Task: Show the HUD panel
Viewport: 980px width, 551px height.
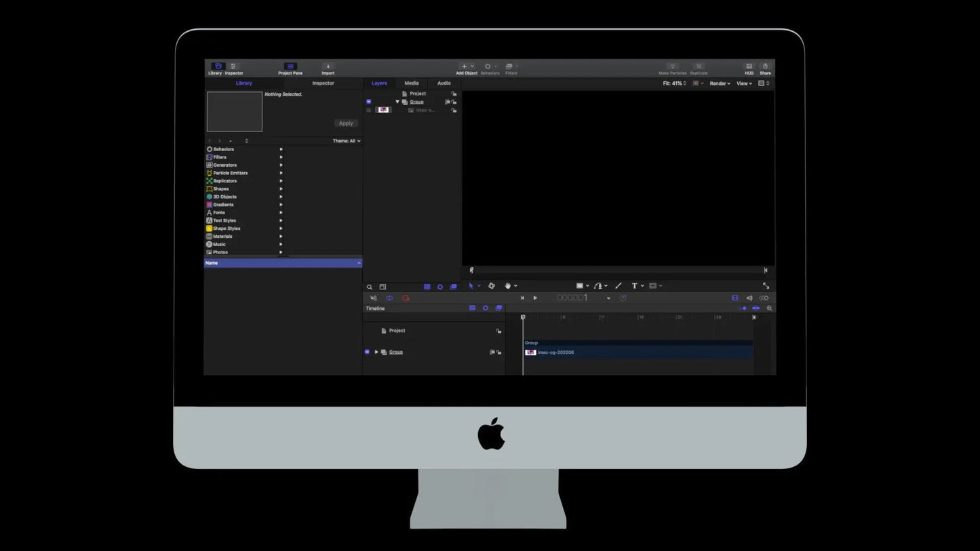Action: tap(749, 68)
